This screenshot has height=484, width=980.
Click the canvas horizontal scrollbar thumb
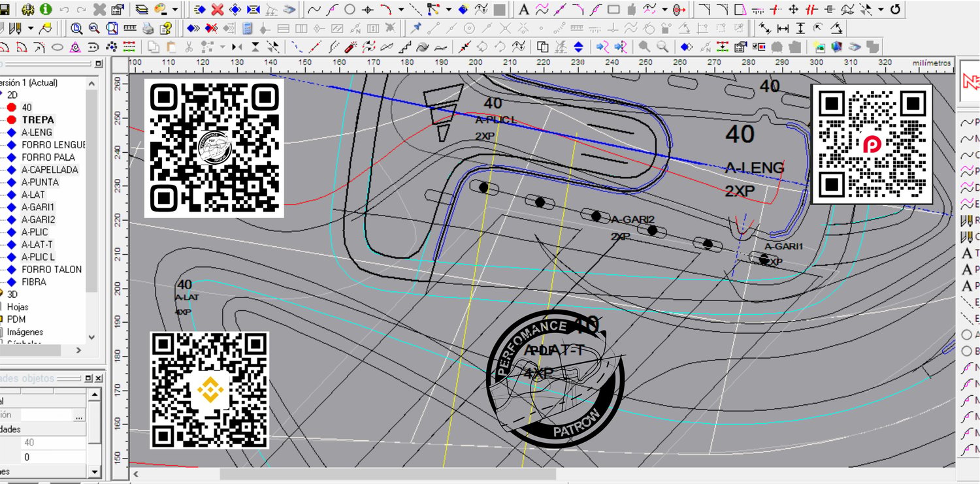[387, 474]
